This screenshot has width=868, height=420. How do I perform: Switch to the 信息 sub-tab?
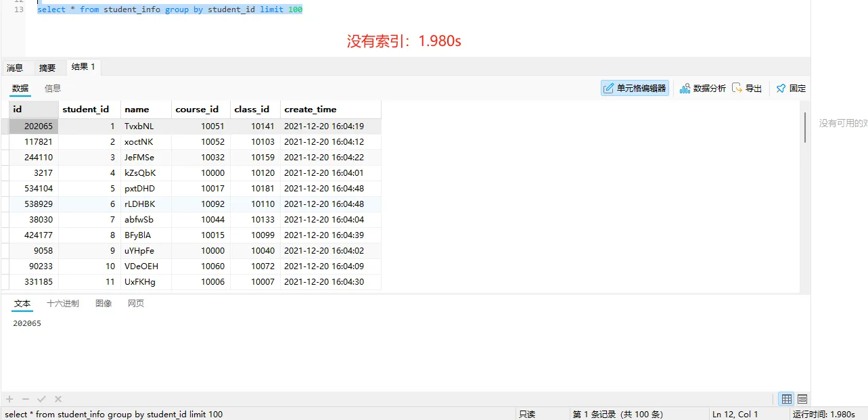(53, 88)
